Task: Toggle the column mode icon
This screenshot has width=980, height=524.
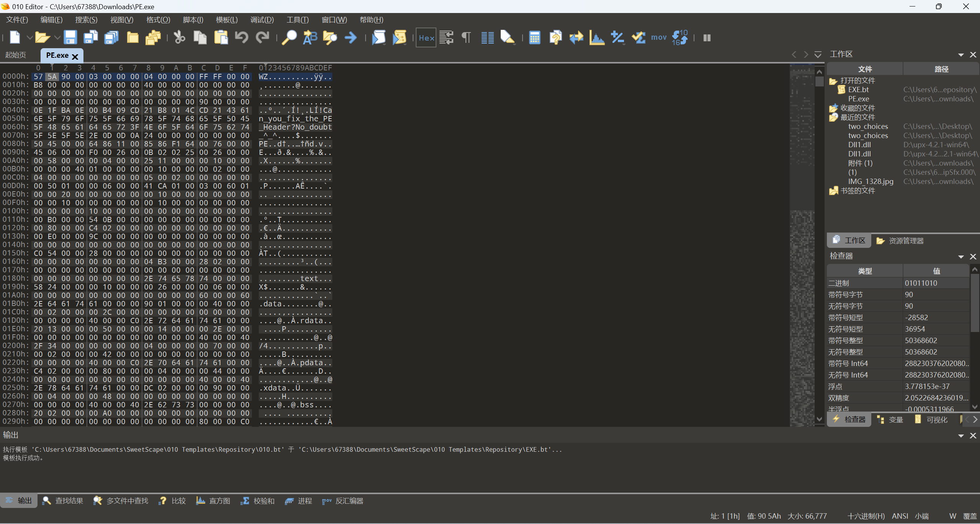Action: click(487, 37)
